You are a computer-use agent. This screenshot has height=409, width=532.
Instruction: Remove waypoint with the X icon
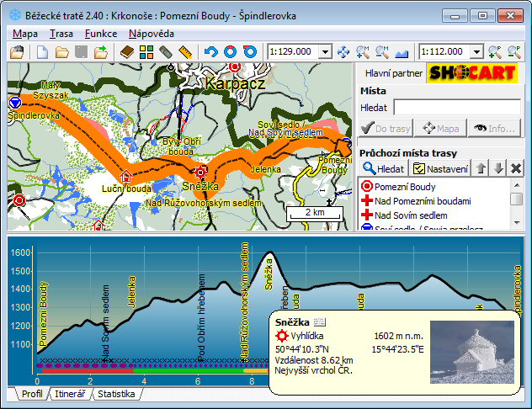coord(516,168)
